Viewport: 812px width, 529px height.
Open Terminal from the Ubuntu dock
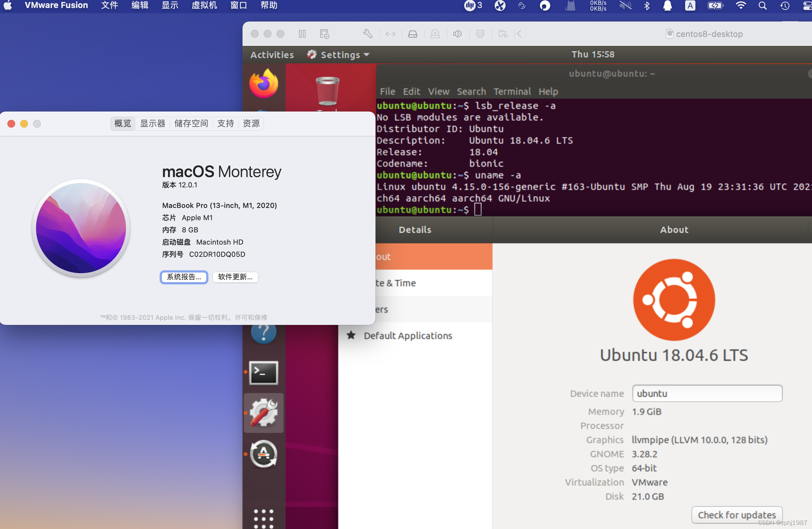pos(264,373)
